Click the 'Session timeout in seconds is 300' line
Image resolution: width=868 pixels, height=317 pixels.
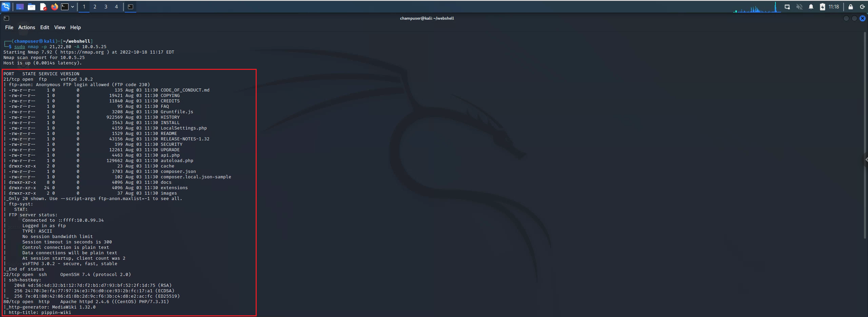click(x=67, y=242)
